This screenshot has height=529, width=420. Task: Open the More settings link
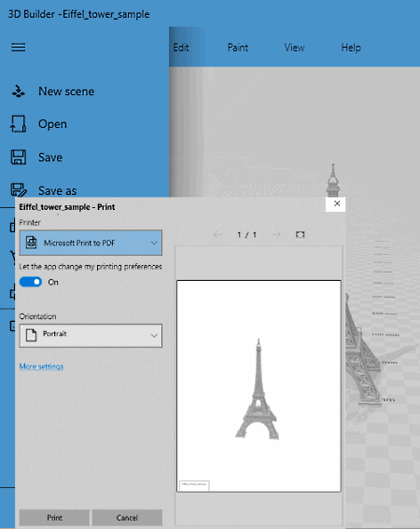click(41, 367)
